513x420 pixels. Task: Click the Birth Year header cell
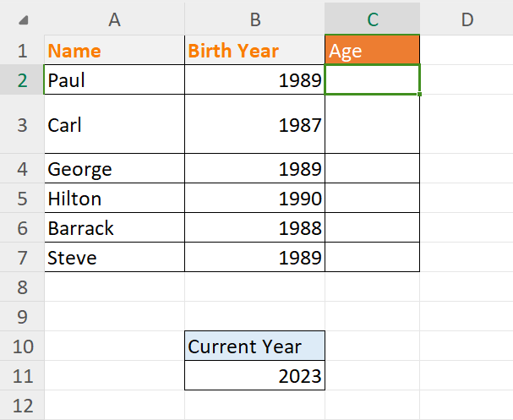pyautogui.click(x=254, y=51)
